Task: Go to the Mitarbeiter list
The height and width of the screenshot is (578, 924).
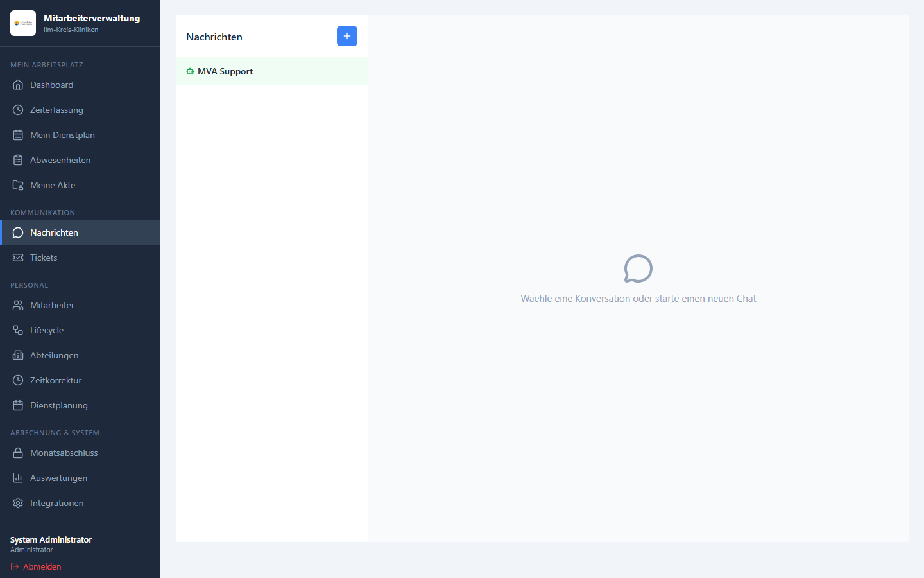Action: pyautogui.click(x=80, y=305)
